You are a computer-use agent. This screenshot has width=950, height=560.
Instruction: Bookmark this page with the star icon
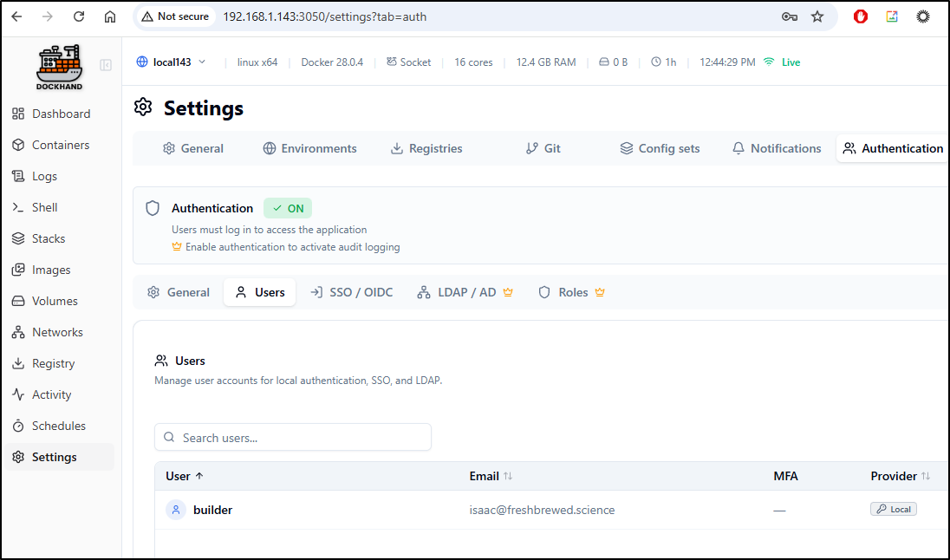pyautogui.click(x=817, y=16)
